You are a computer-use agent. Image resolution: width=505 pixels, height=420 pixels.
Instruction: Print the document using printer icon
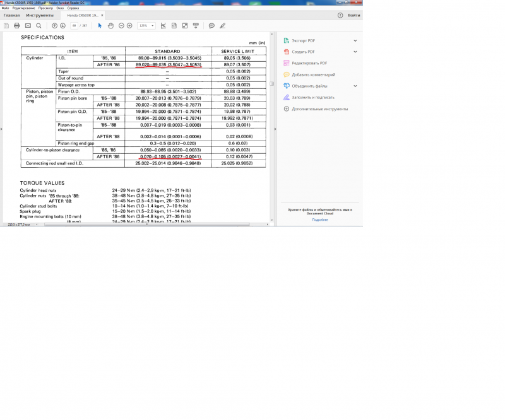click(17, 26)
